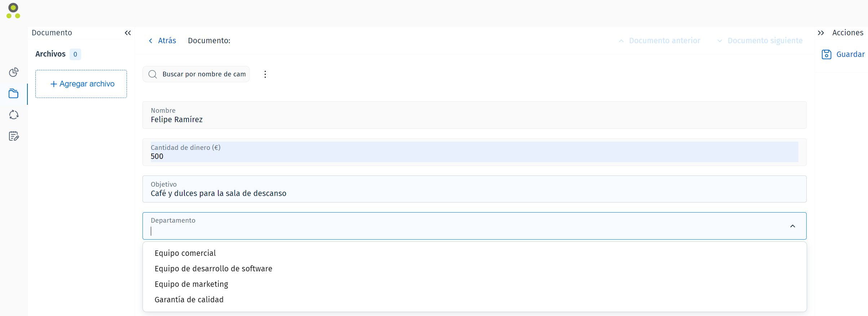Viewport: 868px width, 316px height.
Task: Edit the Nombre field Felipe Ramírez
Action: pos(474,115)
